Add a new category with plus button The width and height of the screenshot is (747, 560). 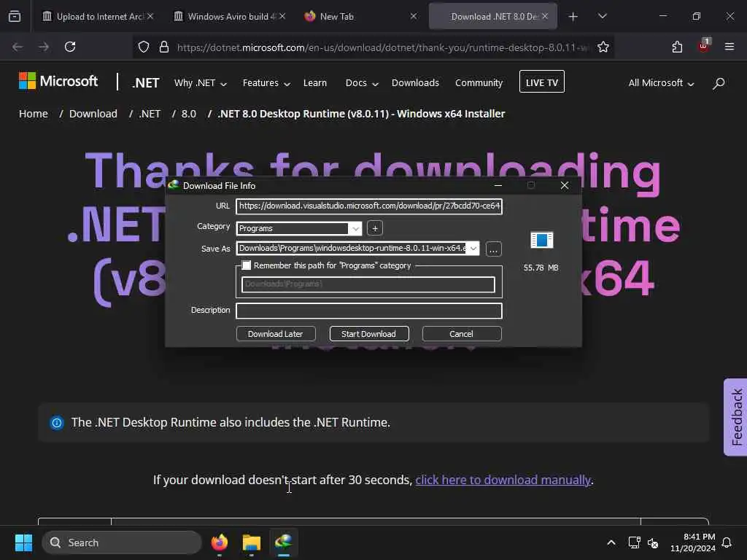click(x=375, y=228)
